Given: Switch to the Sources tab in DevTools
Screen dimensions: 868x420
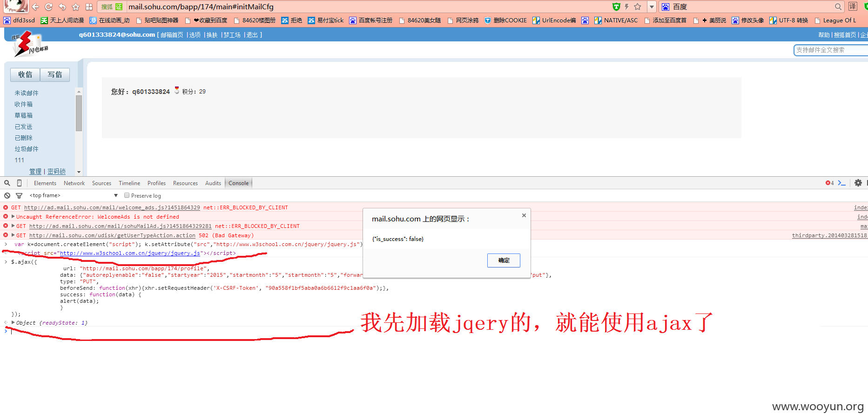Looking at the screenshot, I should (x=101, y=183).
